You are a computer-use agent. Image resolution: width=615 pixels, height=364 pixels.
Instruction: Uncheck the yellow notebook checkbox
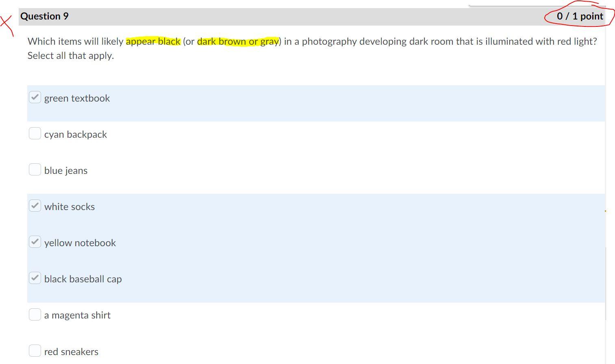pos(35,242)
